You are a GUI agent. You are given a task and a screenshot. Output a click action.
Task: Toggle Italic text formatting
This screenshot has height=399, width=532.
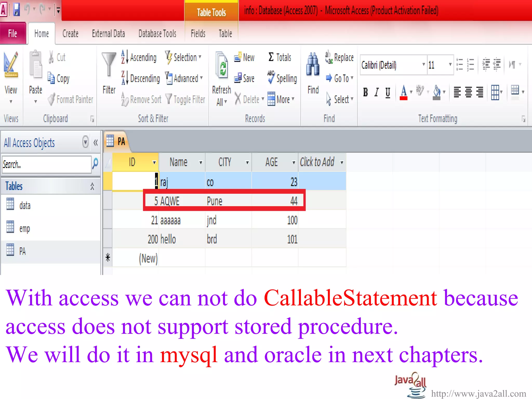pyautogui.click(x=376, y=92)
